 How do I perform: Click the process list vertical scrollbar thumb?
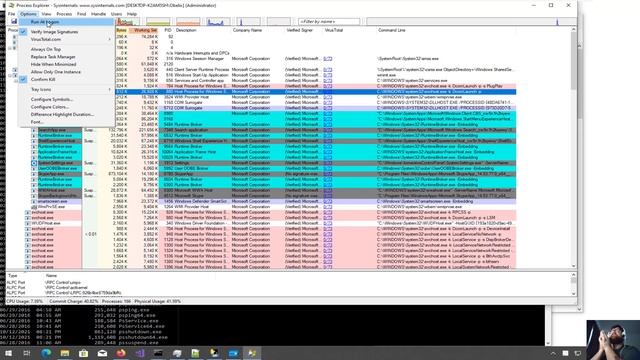pos(573,60)
